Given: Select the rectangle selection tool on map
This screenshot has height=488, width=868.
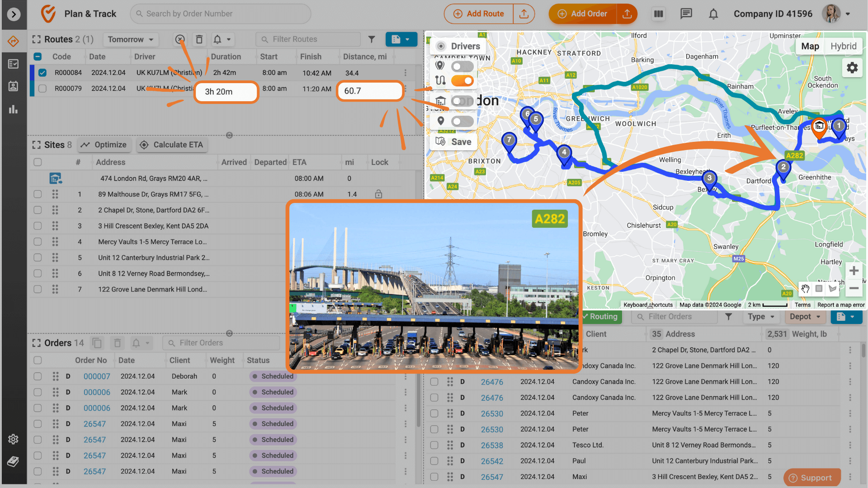Looking at the screenshot, I should [819, 288].
